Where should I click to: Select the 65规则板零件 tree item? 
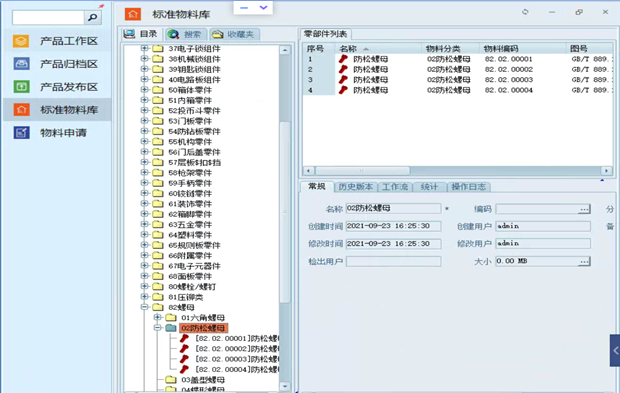click(195, 245)
